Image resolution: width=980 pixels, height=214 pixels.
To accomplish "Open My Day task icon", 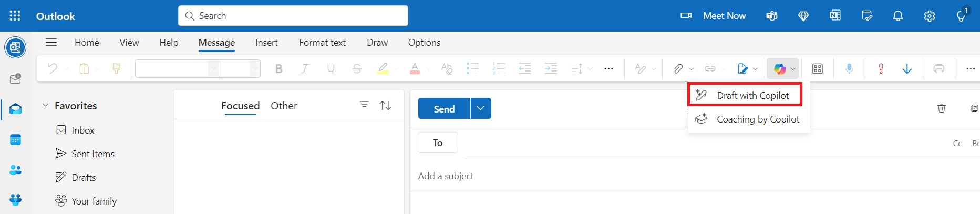I will click(867, 16).
